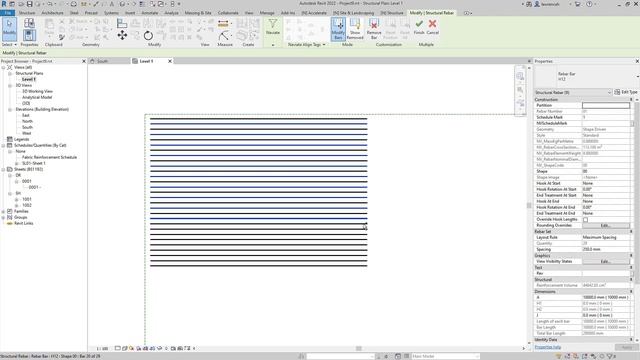
Task: Click Edit button for Rounding Overrides
Action: (x=606, y=225)
